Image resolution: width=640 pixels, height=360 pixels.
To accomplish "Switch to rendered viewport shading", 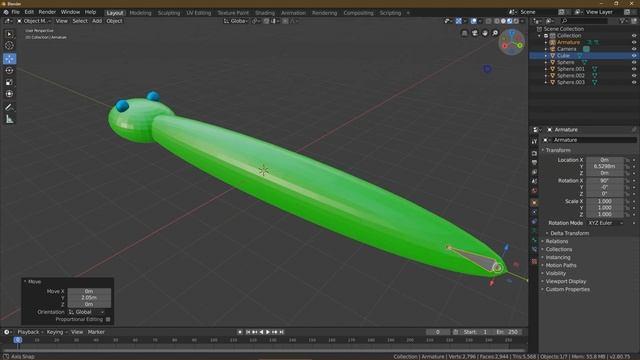I will (x=516, y=21).
